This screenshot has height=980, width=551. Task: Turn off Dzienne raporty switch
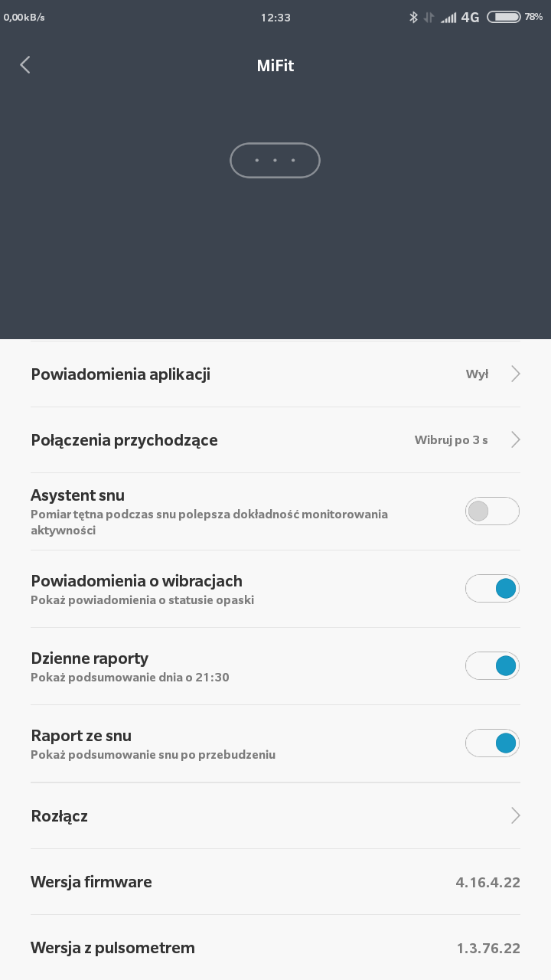(x=492, y=665)
